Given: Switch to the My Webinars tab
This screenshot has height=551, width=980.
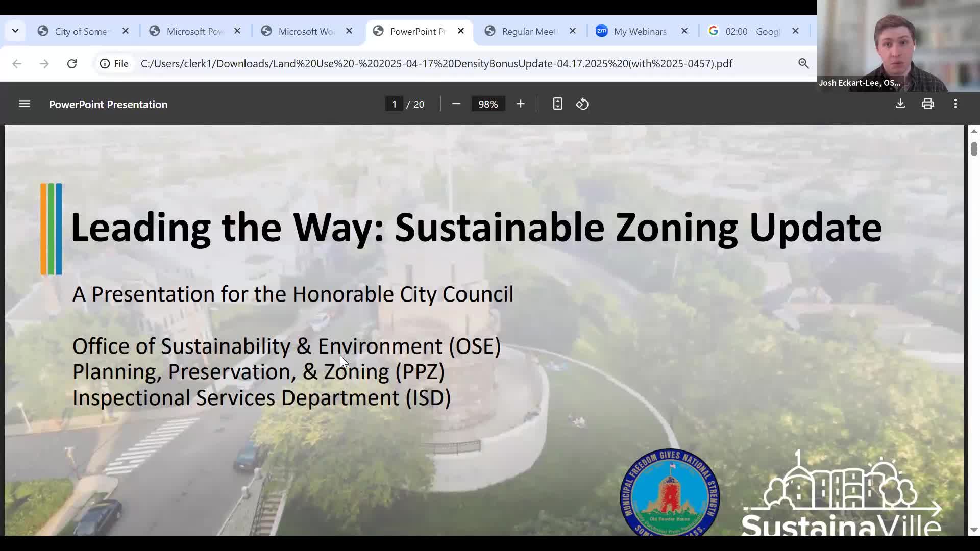Looking at the screenshot, I should click(x=640, y=31).
